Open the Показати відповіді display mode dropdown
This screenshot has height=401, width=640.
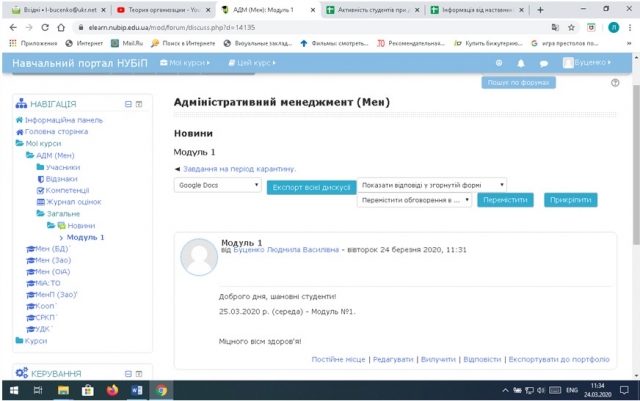[x=432, y=185]
